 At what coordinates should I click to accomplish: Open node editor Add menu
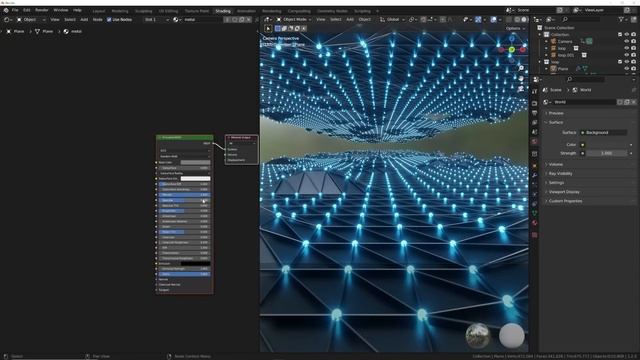[x=84, y=20]
